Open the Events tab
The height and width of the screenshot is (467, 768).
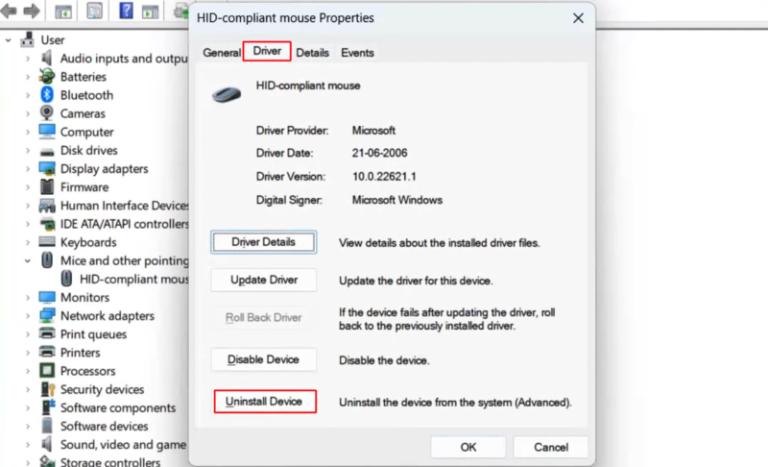(357, 53)
